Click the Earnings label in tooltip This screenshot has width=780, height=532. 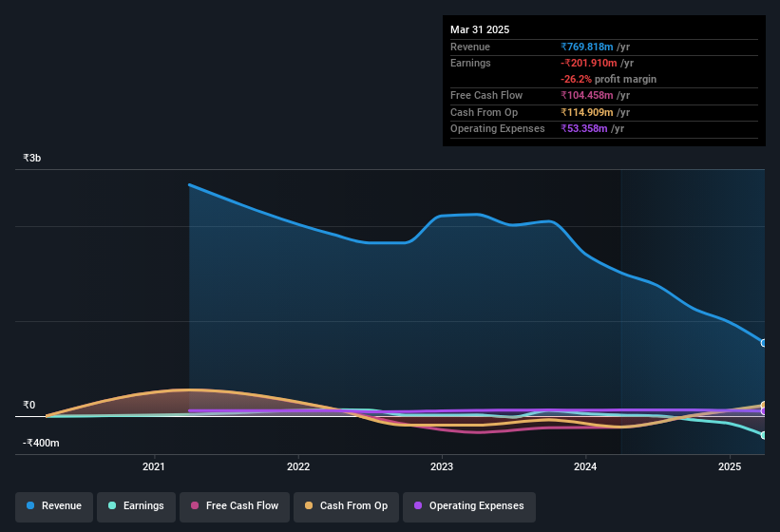pos(470,63)
